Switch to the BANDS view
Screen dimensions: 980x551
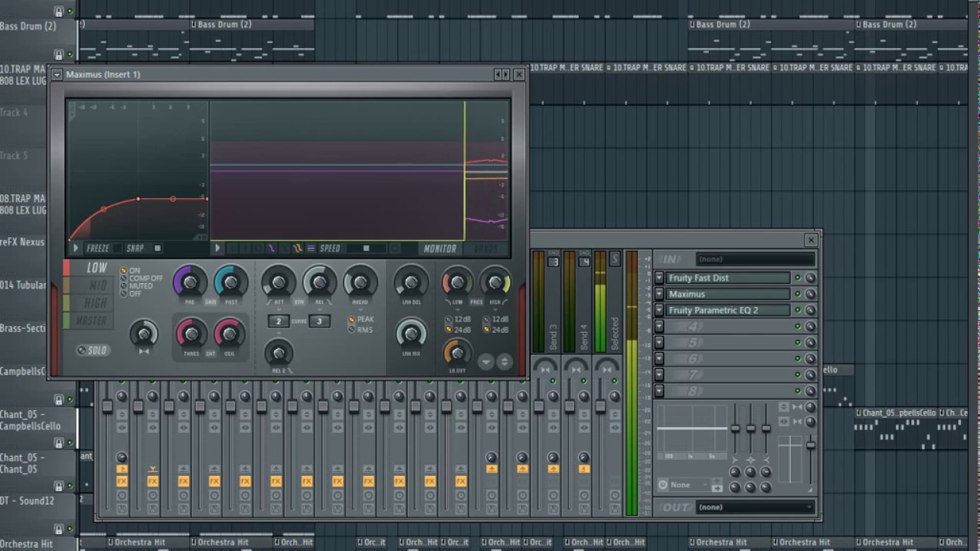[485, 248]
